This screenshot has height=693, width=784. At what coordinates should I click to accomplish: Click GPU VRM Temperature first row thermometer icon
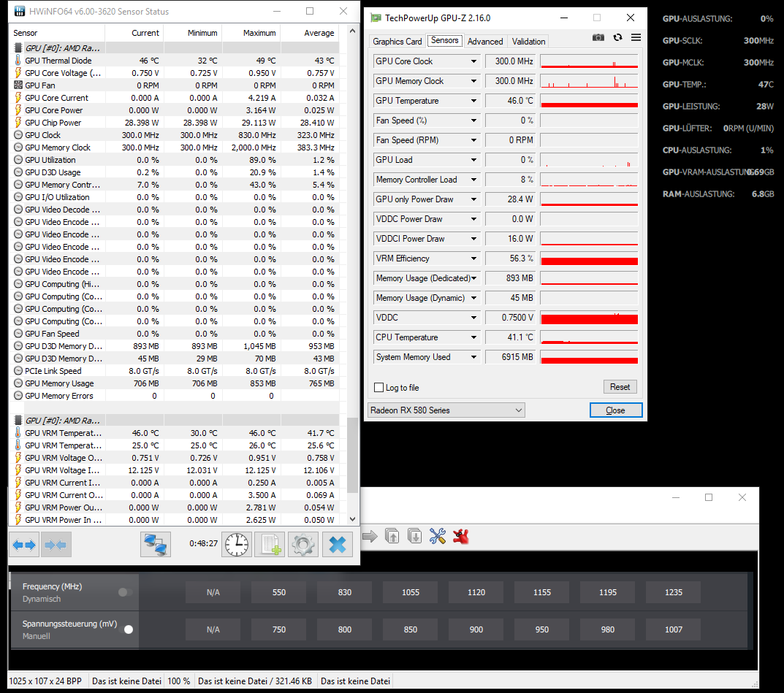point(18,433)
